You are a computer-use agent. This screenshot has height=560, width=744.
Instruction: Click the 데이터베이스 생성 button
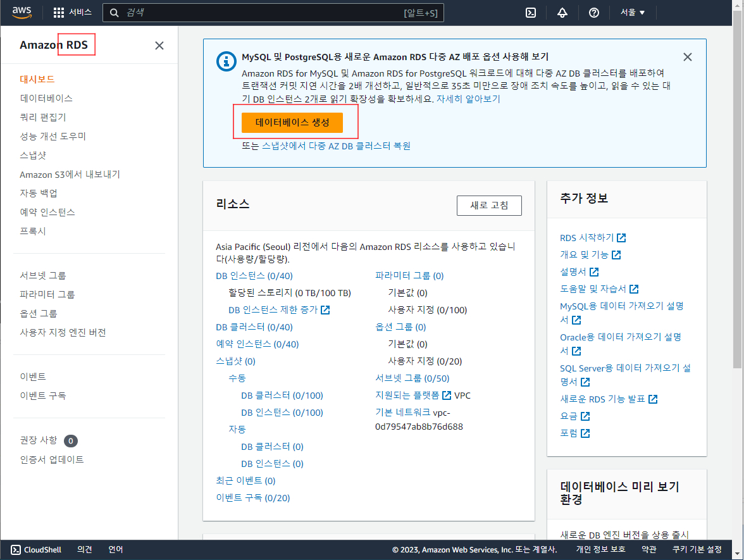(x=292, y=123)
